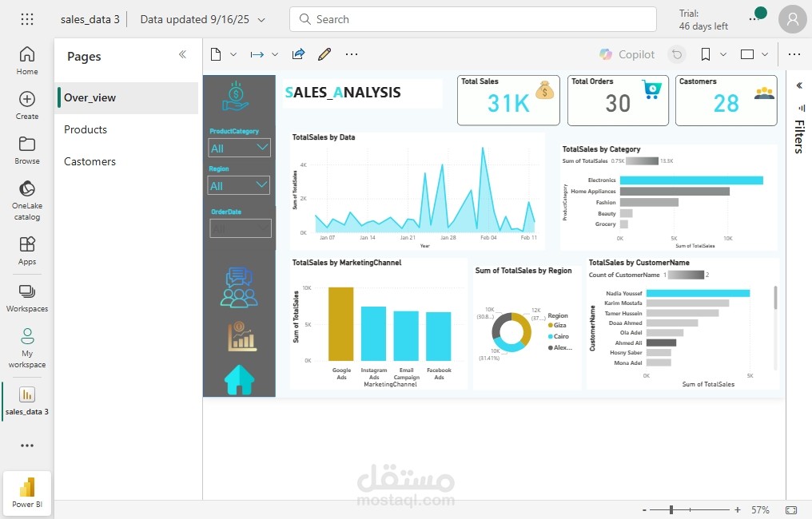Viewport: 812px width, 519px height.
Task: Select sales_data 3 report in sidebar
Action: [x=27, y=401]
